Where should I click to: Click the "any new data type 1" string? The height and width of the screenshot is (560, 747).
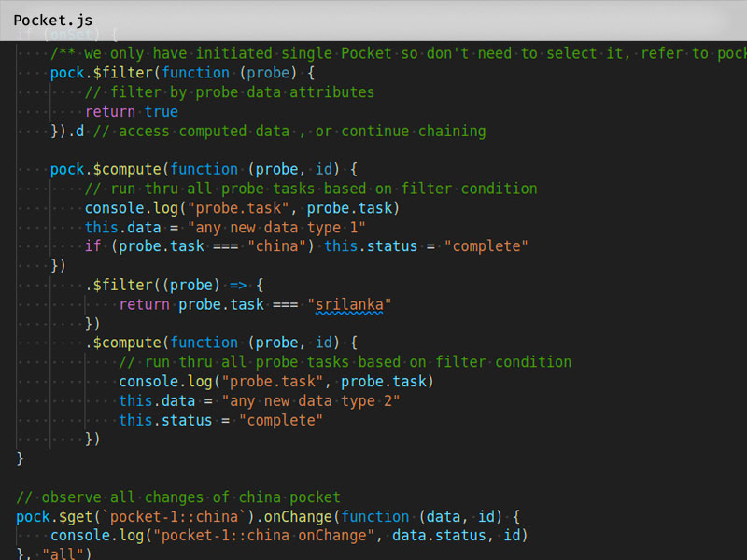coord(276,227)
